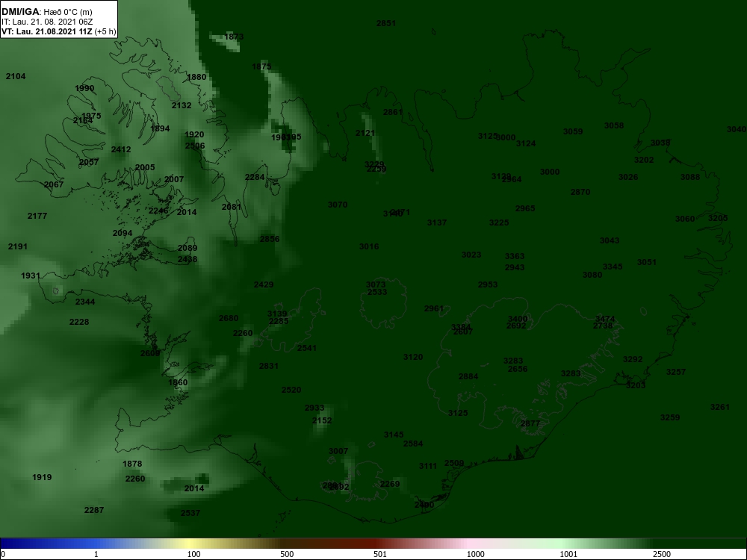Screen dimensions: 747x560
Task: Click the map value 3016
Action: click(369, 246)
